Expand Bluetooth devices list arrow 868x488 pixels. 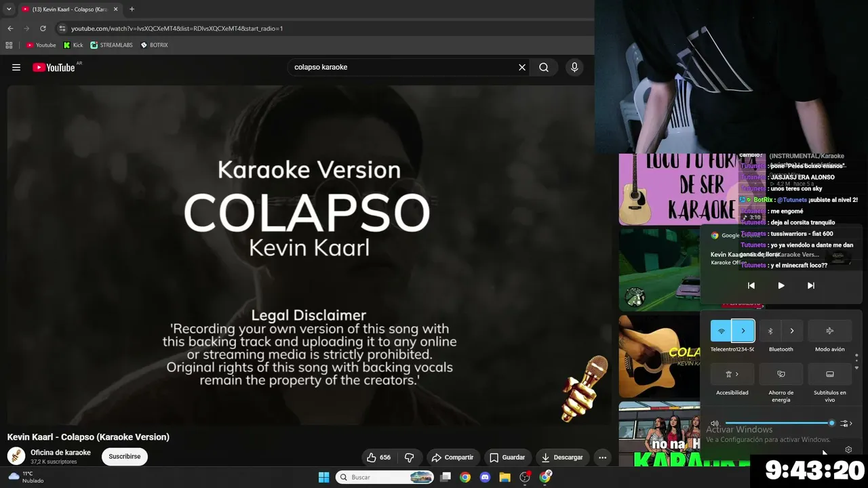tap(792, 331)
